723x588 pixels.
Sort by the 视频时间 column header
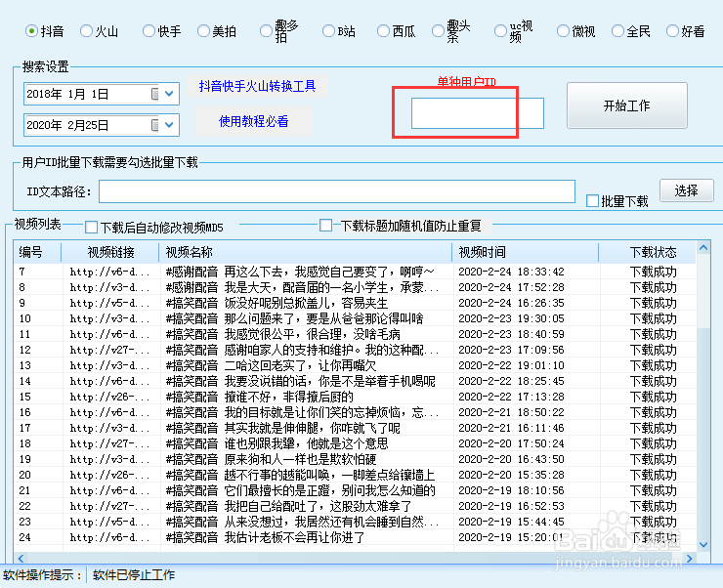(x=526, y=252)
